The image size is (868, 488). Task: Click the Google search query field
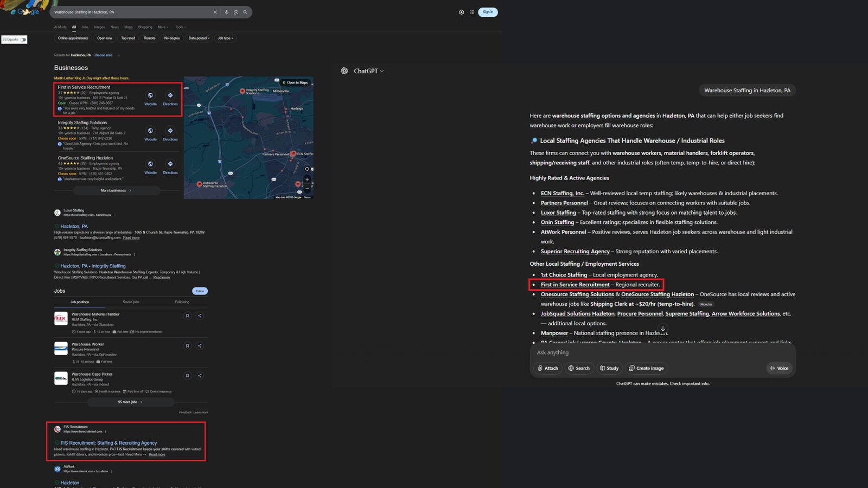[x=131, y=12]
